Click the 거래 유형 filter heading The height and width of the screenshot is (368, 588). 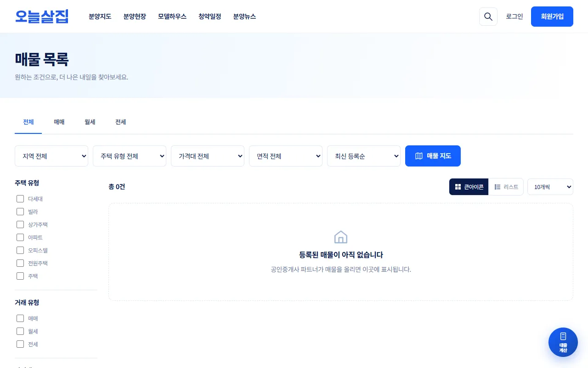click(x=27, y=302)
